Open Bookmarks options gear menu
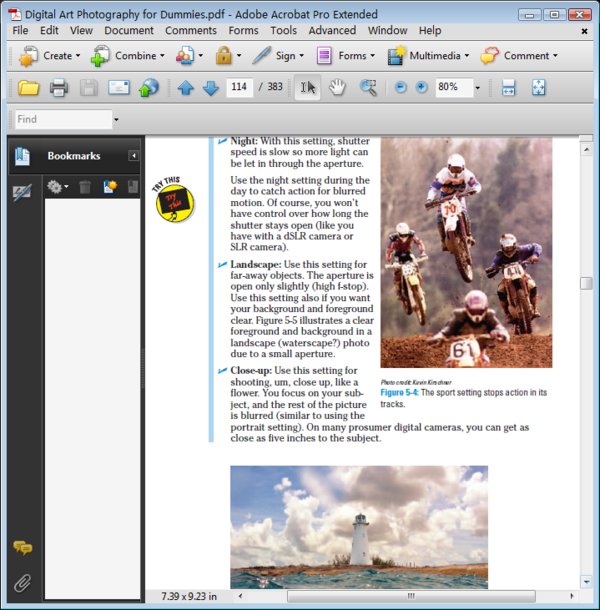The height and width of the screenshot is (610, 600). pos(57,187)
